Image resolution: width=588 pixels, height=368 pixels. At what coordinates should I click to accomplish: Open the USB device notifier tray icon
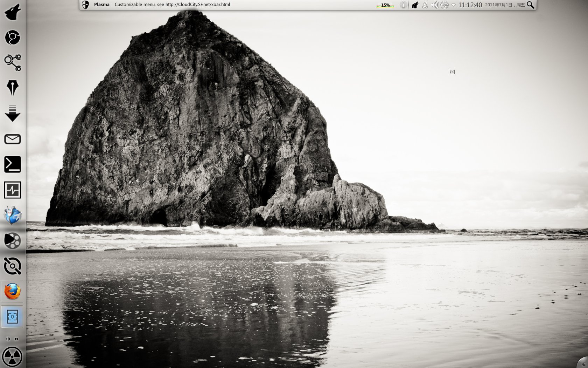tap(444, 5)
